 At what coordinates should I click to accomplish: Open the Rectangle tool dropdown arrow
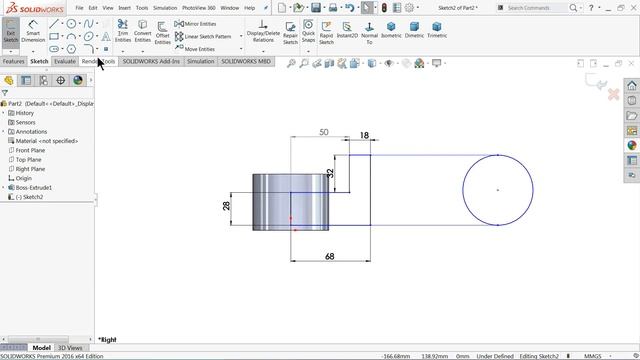tap(62, 36)
